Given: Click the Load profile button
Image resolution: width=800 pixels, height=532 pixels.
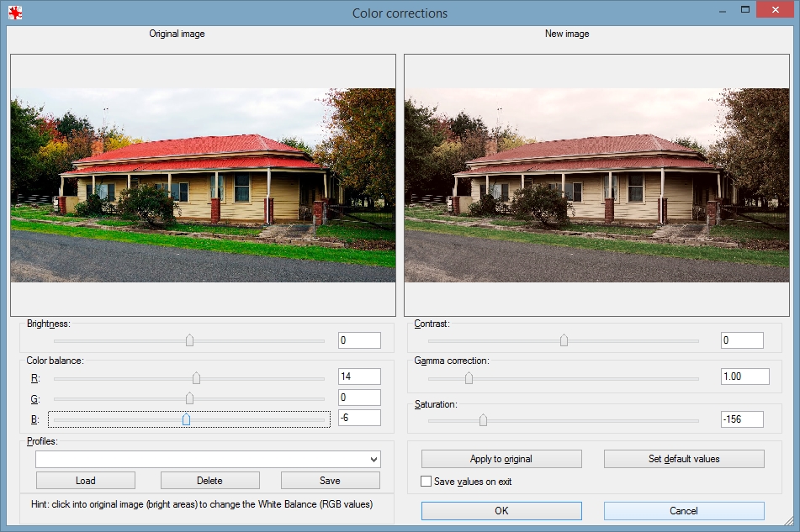Looking at the screenshot, I should click(86, 481).
